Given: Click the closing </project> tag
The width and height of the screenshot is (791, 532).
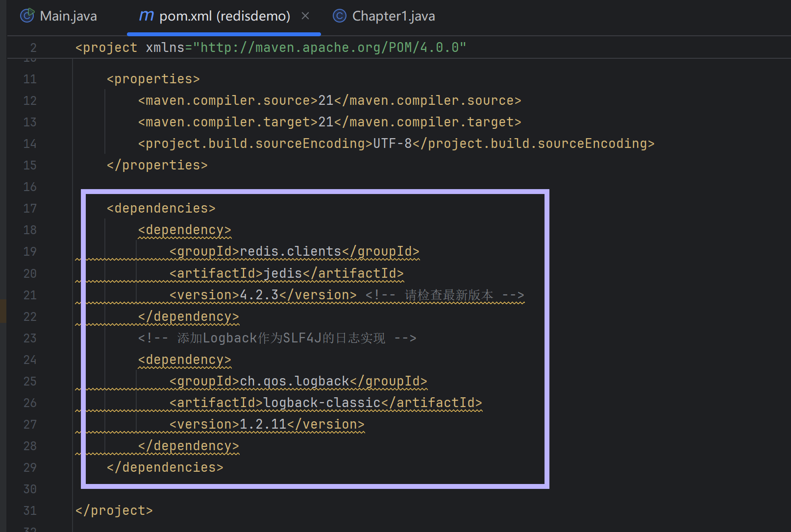Looking at the screenshot, I should (114, 510).
